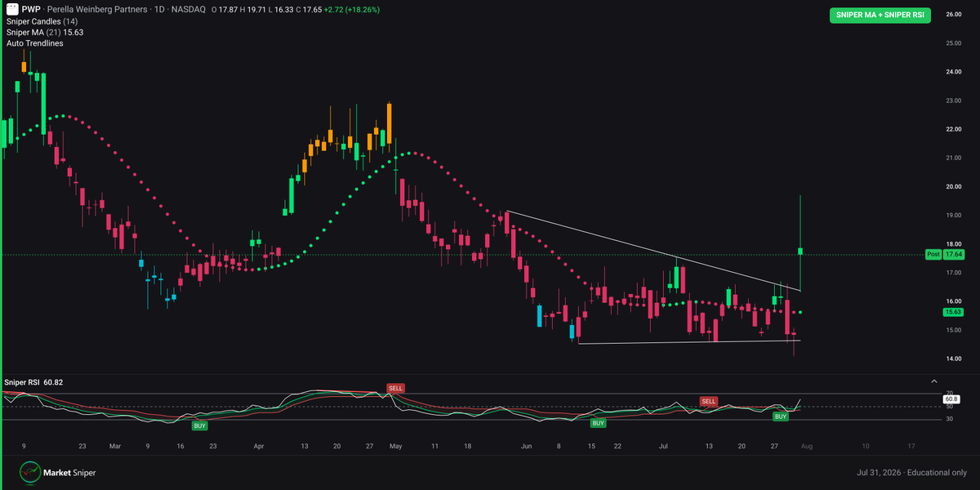
Task: Click the Mar date axis label
Action: point(114,447)
